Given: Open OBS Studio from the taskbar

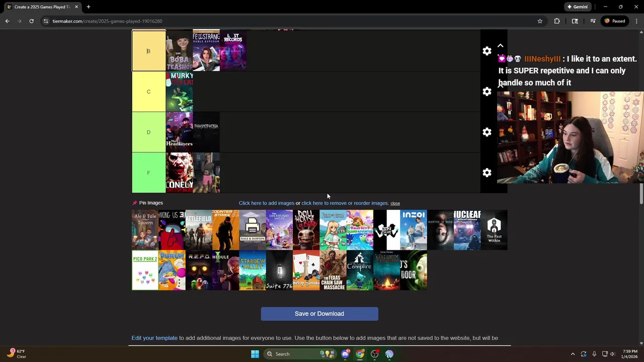Looking at the screenshot, I should [x=375, y=354].
